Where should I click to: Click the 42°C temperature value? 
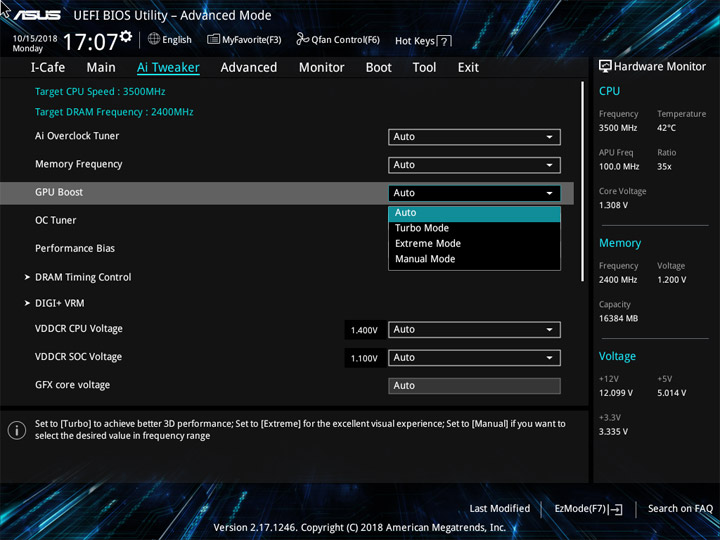tap(666, 128)
